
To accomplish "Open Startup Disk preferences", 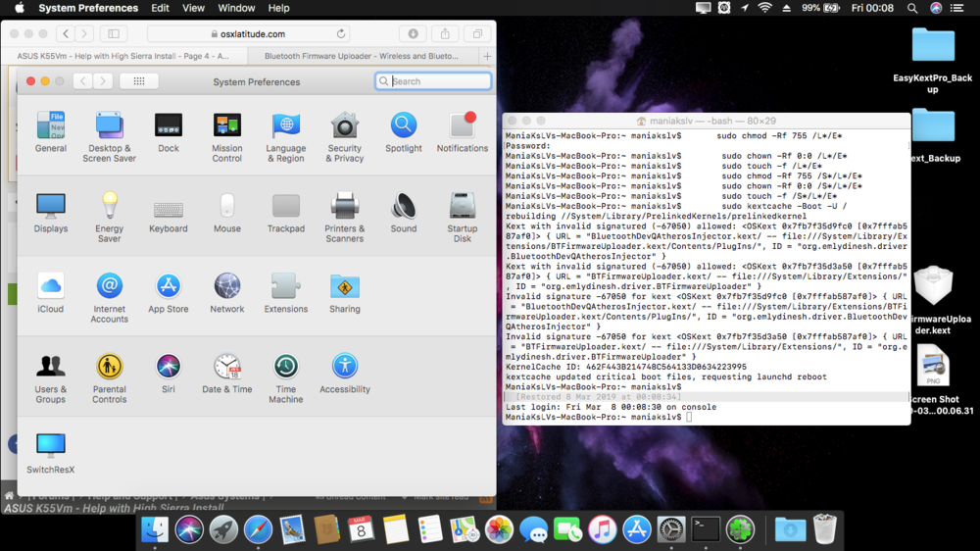I will [462, 217].
